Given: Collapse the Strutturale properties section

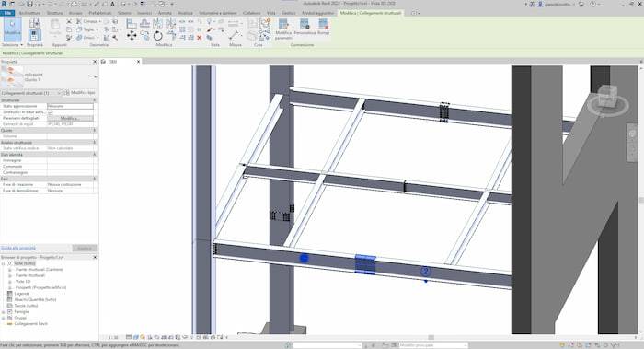Looking at the screenshot, I should tap(95, 99).
